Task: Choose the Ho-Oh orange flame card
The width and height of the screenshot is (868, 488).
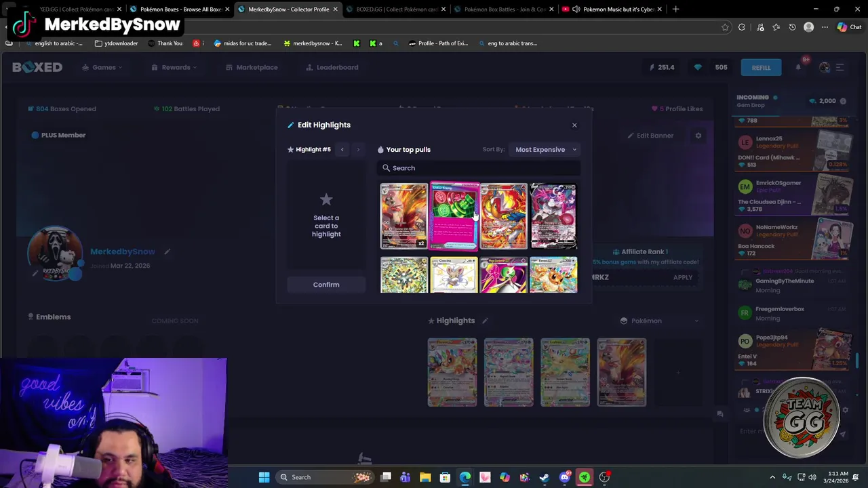Action: 504,216
